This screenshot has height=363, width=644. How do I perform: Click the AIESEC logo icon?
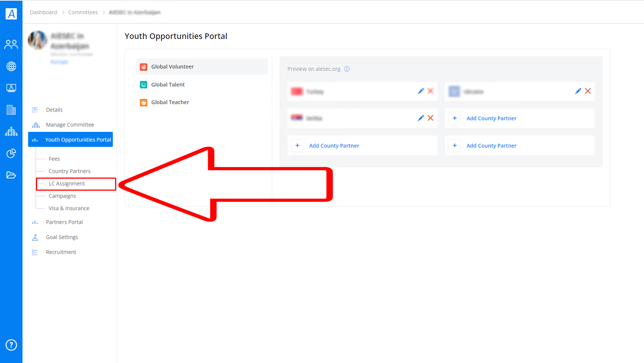click(x=11, y=14)
